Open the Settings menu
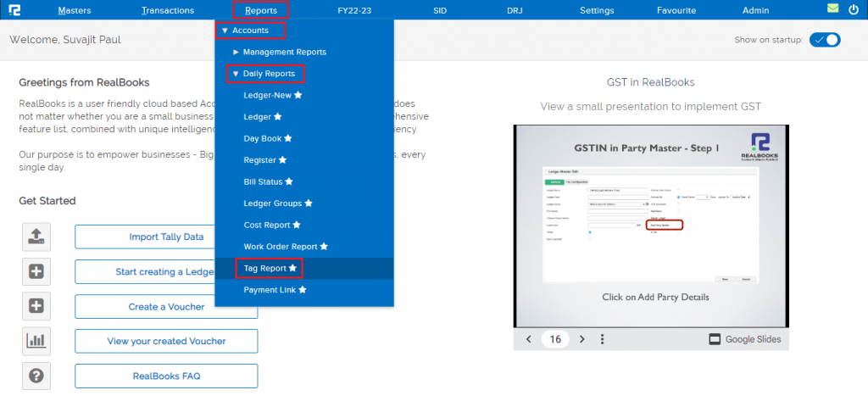 [x=597, y=10]
